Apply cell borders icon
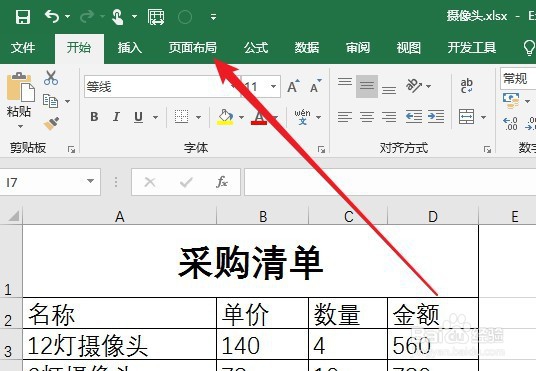The width and height of the screenshot is (536, 371). (x=181, y=117)
